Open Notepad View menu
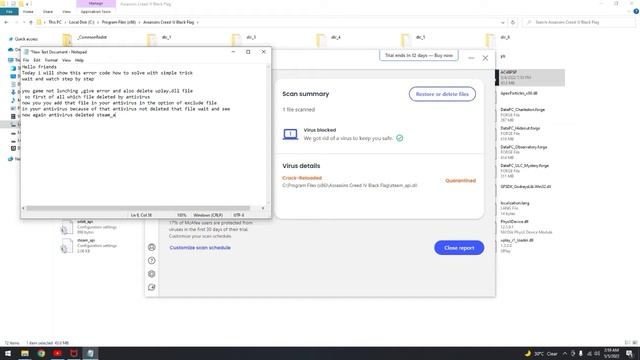This screenshot has height=360, width=640. tap(66, 60)
